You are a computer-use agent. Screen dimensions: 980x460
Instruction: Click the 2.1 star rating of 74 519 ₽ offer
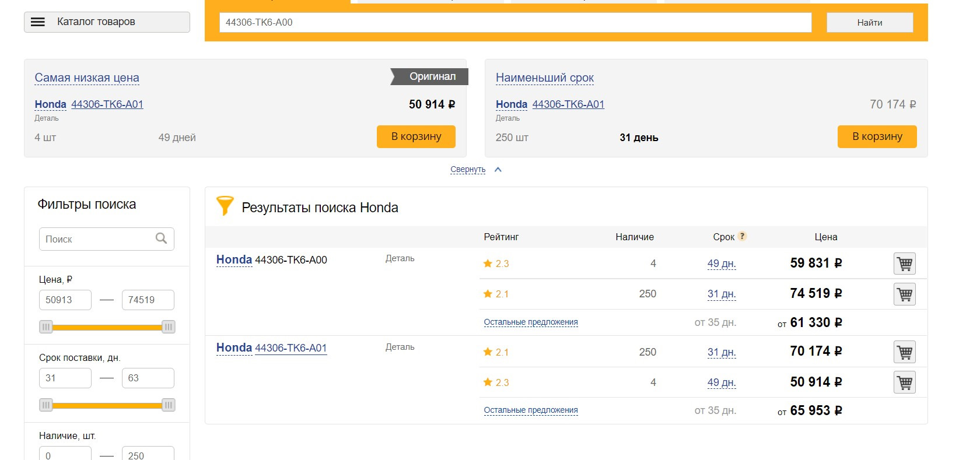[496, 294]
